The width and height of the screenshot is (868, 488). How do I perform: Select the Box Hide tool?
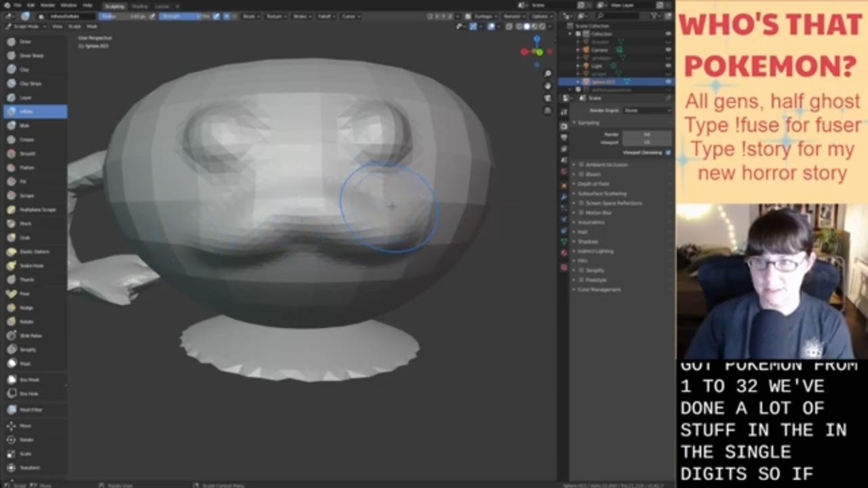pyautogui.click(x=34, y=394)
